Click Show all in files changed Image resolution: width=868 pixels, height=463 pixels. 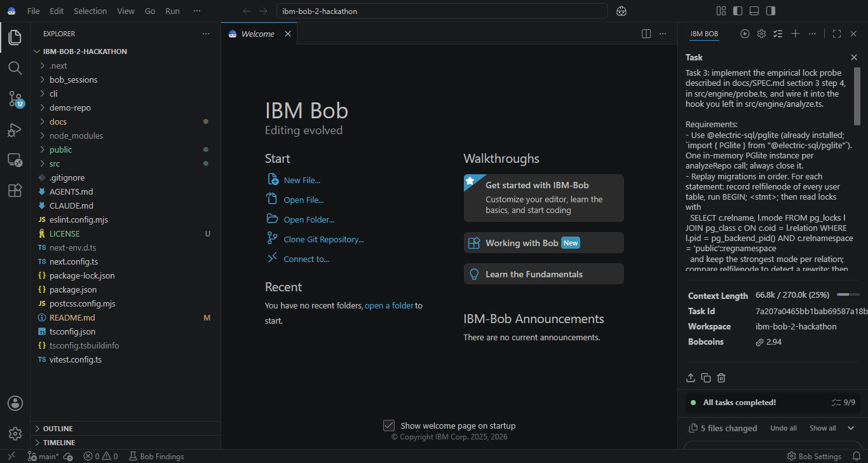click(823, 428)
